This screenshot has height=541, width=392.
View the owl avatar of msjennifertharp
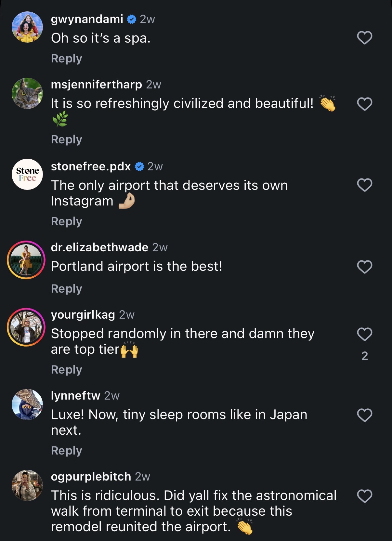(x=27, y=93)
